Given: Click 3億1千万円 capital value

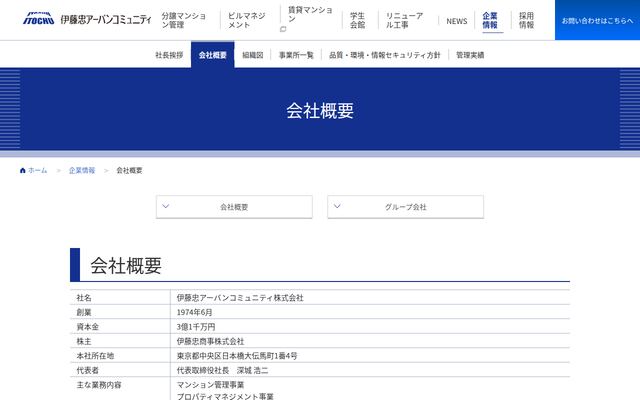Looking at the screenshot, I should [196, 327].
